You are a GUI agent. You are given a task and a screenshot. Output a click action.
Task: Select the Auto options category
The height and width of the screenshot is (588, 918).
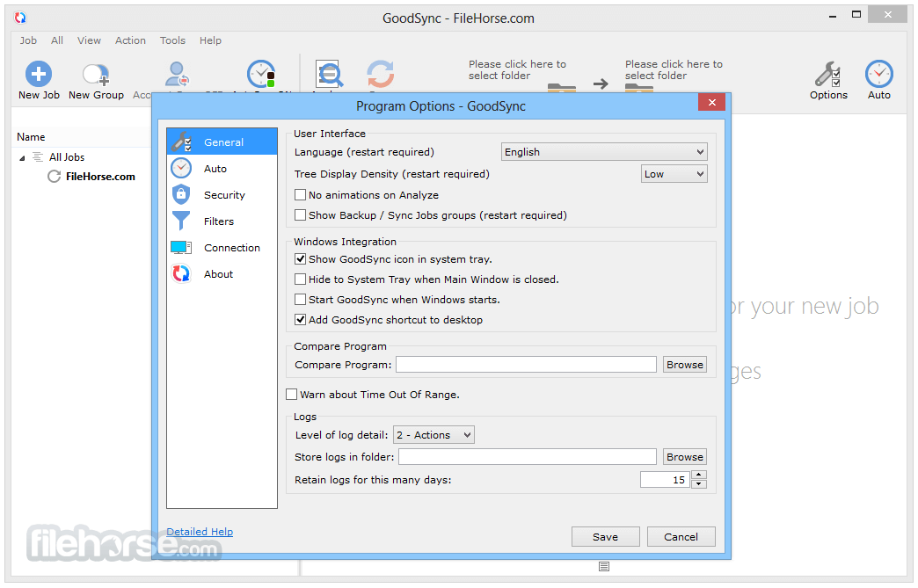pos(222,169)
